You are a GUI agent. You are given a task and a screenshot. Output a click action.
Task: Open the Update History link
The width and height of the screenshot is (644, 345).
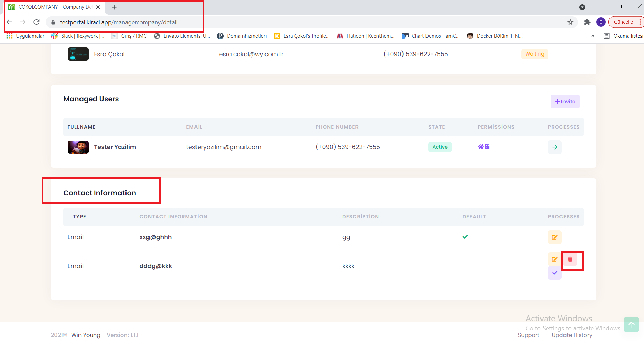[x=572, y=335]
